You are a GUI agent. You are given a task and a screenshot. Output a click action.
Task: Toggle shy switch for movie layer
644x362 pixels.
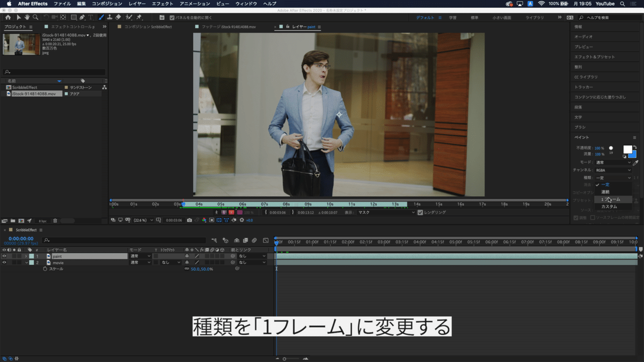click(x=187, y=263)
